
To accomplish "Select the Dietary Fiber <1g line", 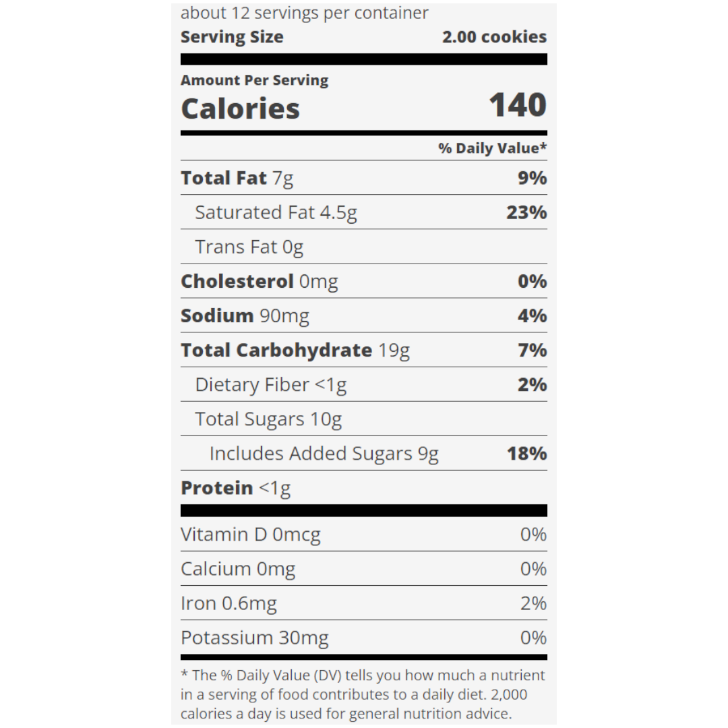I will [270, 384].
